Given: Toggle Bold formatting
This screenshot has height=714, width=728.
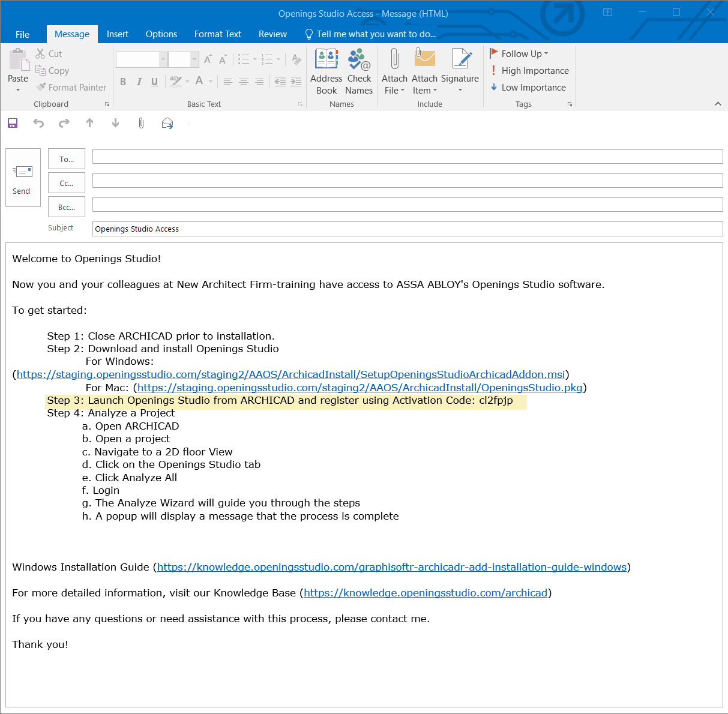Looking at the screenshot, I should tap(123, 82).
